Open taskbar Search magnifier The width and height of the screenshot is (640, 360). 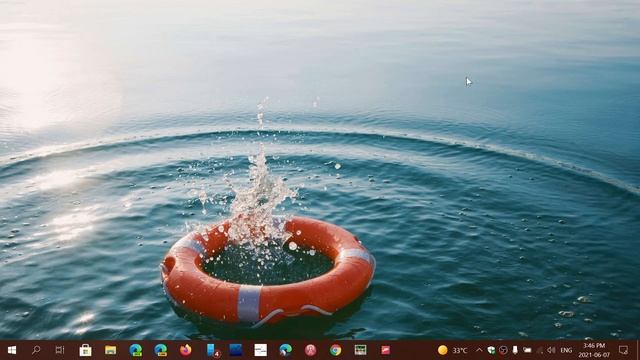pyautogui.click(x=36, y=350)
